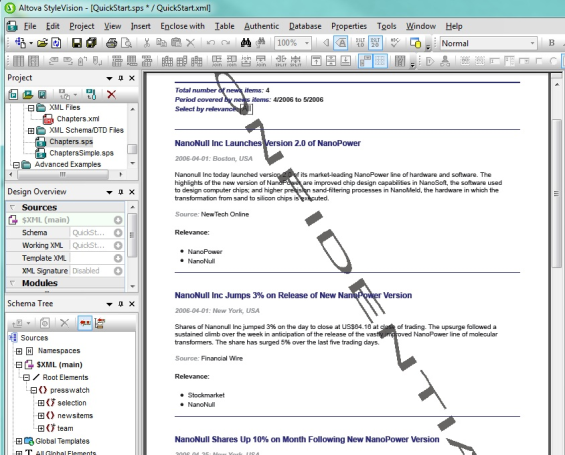Toggle the table markup view button
Viewport: 565px width, 455px height.
point(365,61)
